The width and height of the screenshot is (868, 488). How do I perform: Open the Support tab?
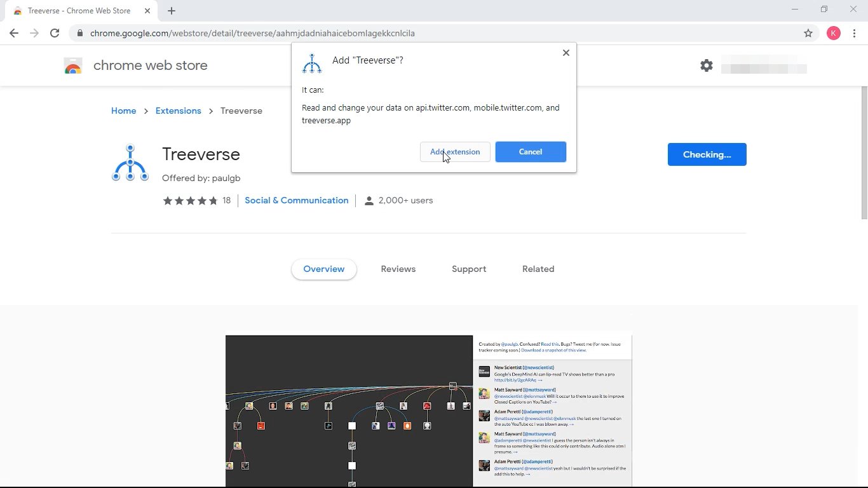[469, 269]
